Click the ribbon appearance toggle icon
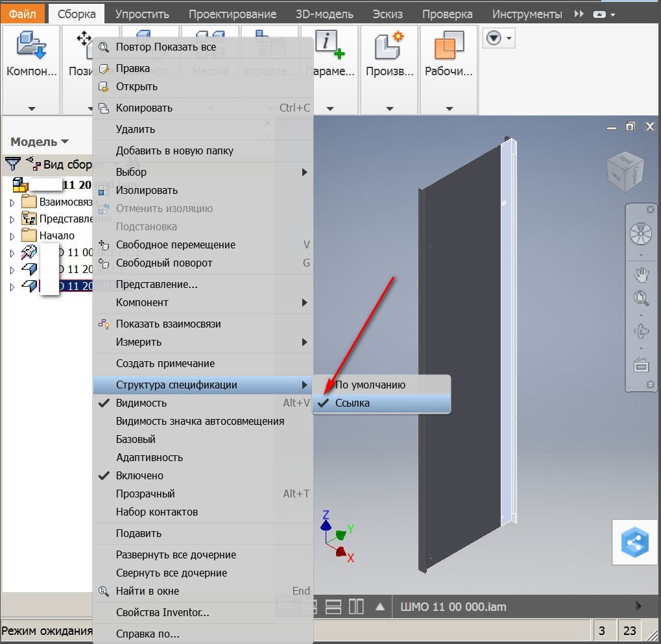Screen dimensions: 661x644 (599, 14)
